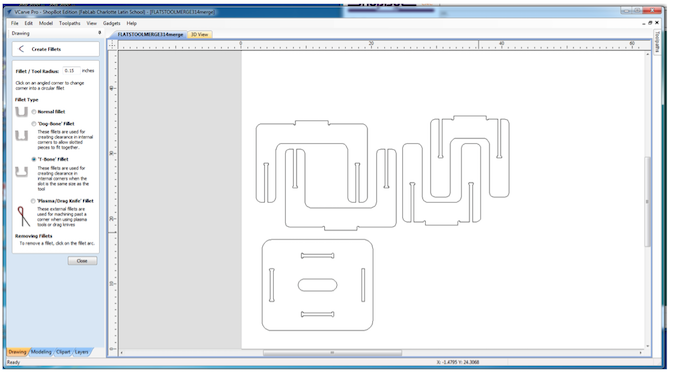
Task: Switch to the Modeling tab
Action: tap(41, 352)
